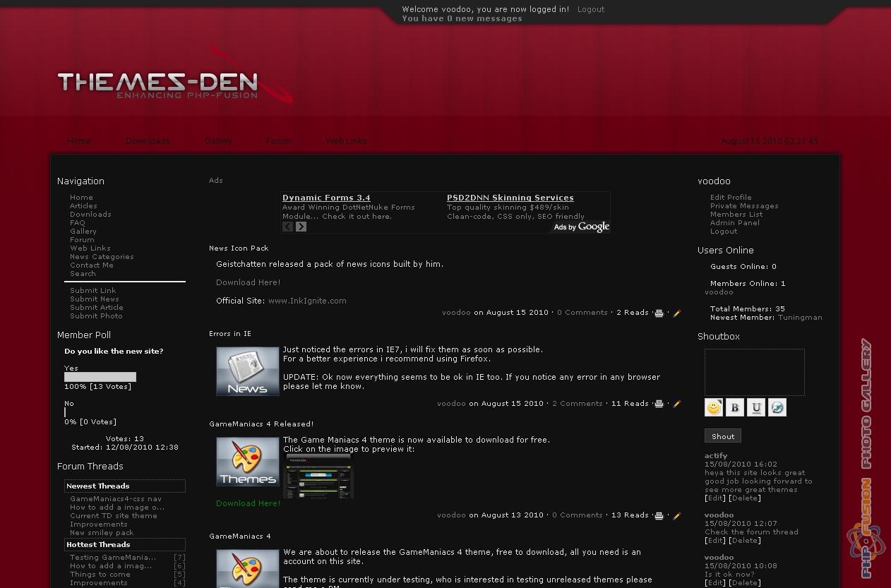
Task: Open New smiley pack thread
Action: (x=102, y=533)
